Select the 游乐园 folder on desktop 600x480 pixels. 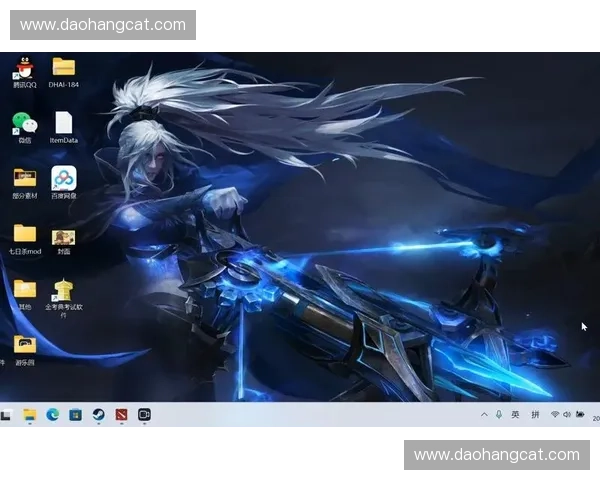25,350
